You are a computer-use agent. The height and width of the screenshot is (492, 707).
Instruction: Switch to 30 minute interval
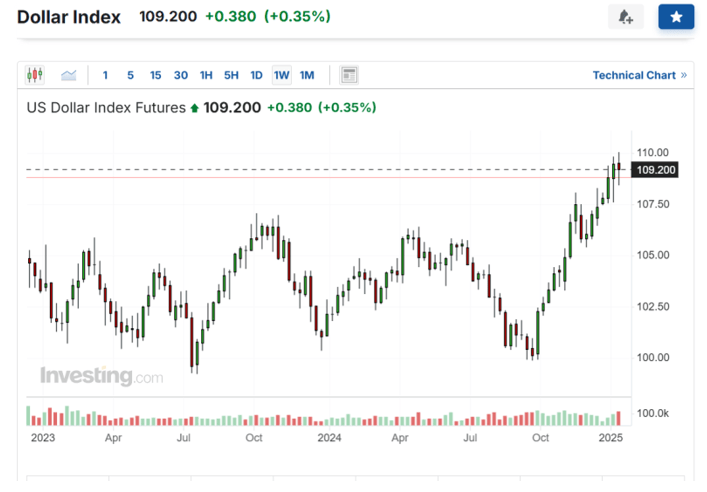(x=181, y=75)
